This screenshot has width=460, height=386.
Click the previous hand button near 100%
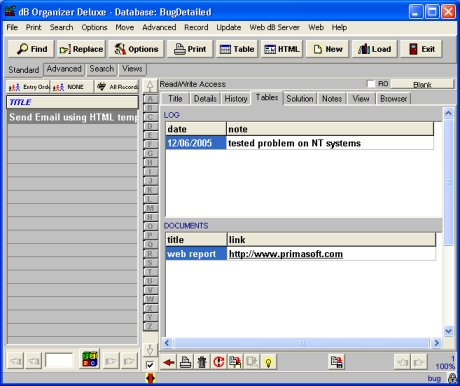click(x=402, y=362)
